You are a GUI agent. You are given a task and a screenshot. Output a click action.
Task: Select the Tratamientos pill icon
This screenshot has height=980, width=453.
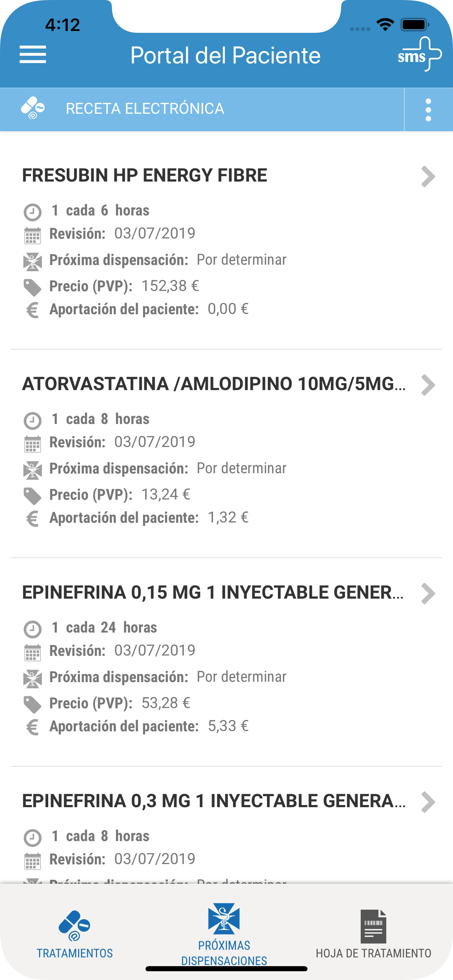pyautogui.click(x=74, y=926)
